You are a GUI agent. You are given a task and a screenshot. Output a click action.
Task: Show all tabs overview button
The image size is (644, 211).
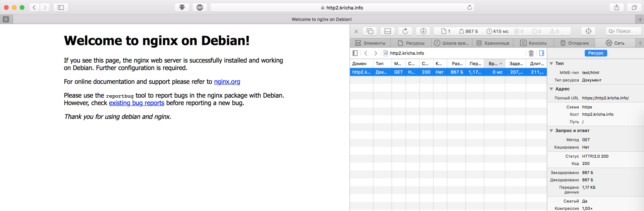click(x=634, y=7)
